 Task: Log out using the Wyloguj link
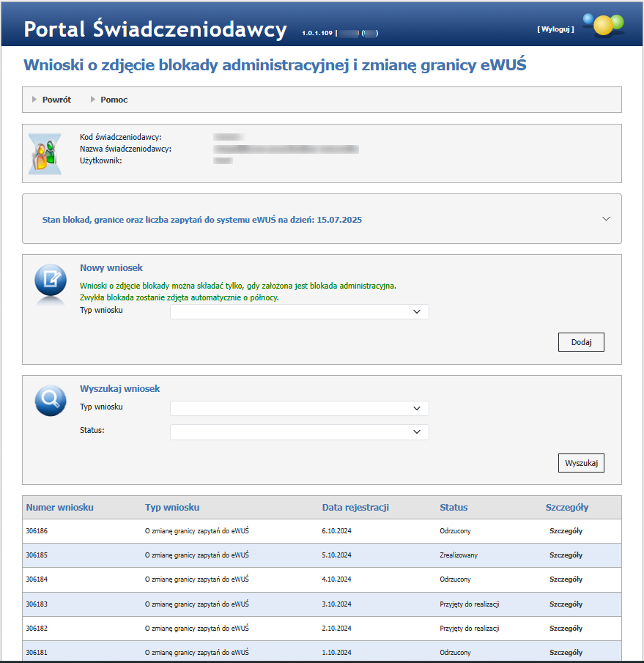pos(555,29)
